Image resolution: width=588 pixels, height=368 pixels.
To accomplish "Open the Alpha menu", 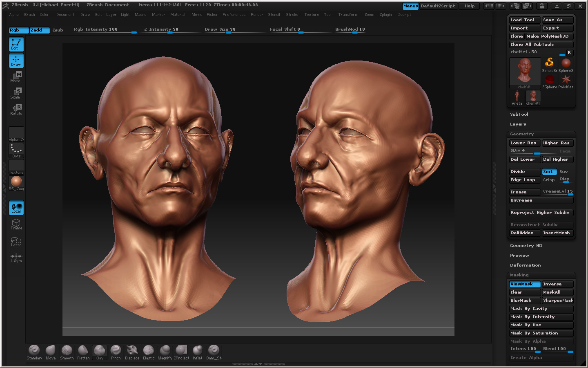I will point(14,15).
